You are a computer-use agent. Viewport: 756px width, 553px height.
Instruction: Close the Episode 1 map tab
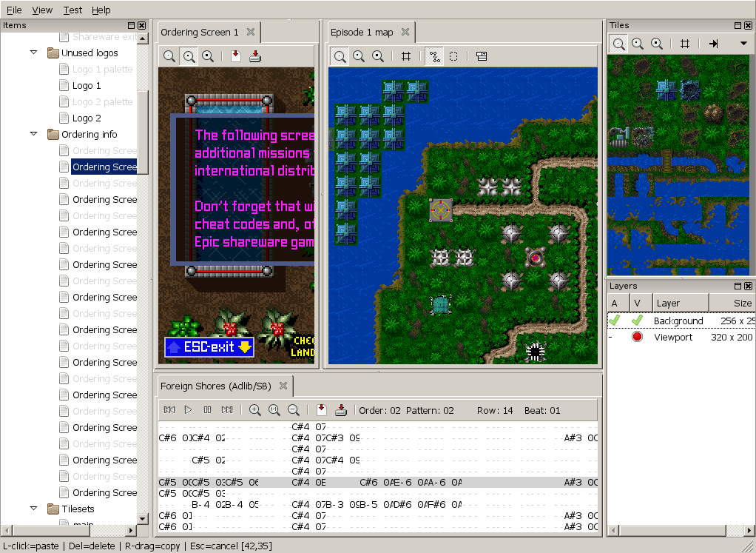click(x=405, y=32)
